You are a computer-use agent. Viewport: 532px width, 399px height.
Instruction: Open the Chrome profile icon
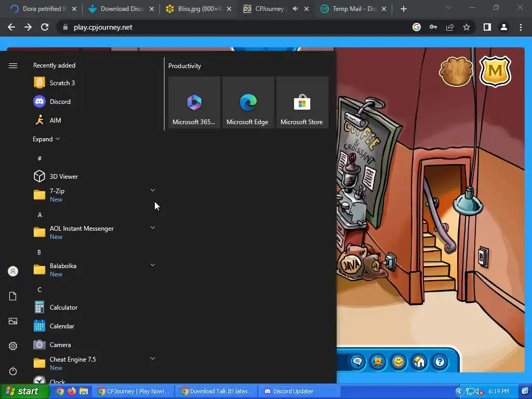click(x=504, y=27)
